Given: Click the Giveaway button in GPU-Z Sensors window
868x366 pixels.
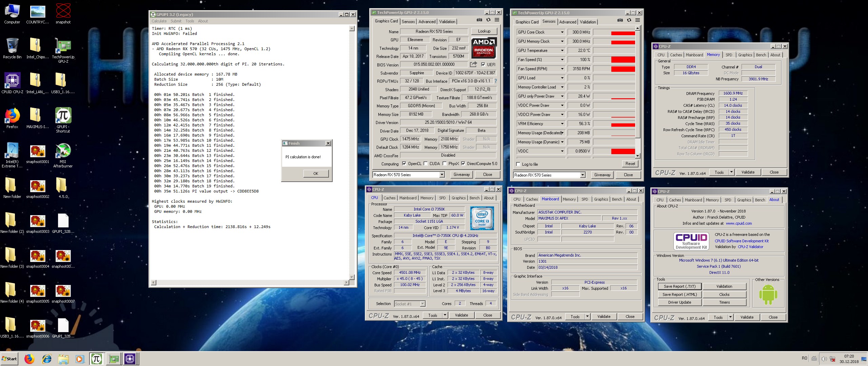Looking at the screenshot, I should coord(602,175).
